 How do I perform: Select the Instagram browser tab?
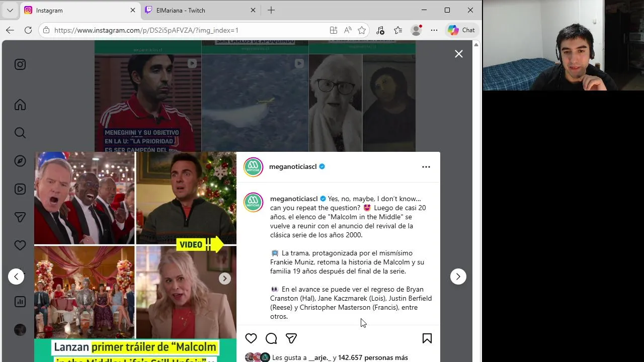coord(80,10)
